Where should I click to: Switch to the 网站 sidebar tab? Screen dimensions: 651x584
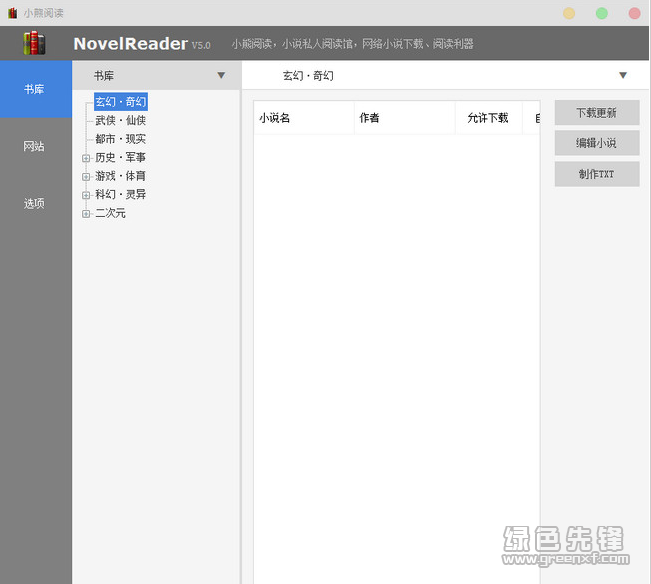tap(36, 146)
